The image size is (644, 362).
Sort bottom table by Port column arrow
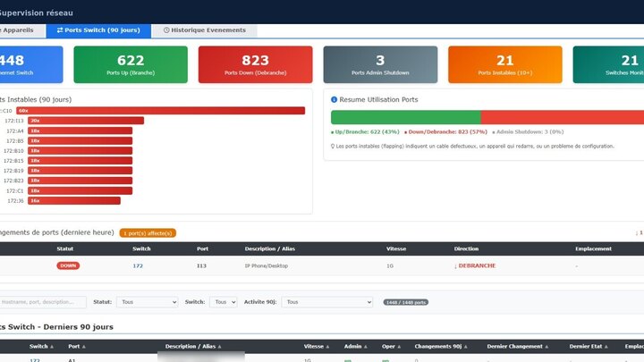click(84, 347)
